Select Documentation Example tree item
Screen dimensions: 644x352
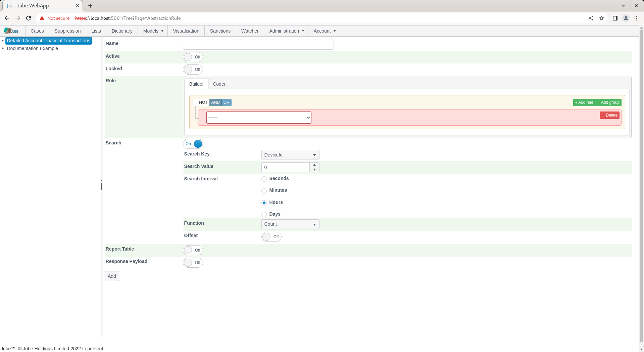(33, 48)
